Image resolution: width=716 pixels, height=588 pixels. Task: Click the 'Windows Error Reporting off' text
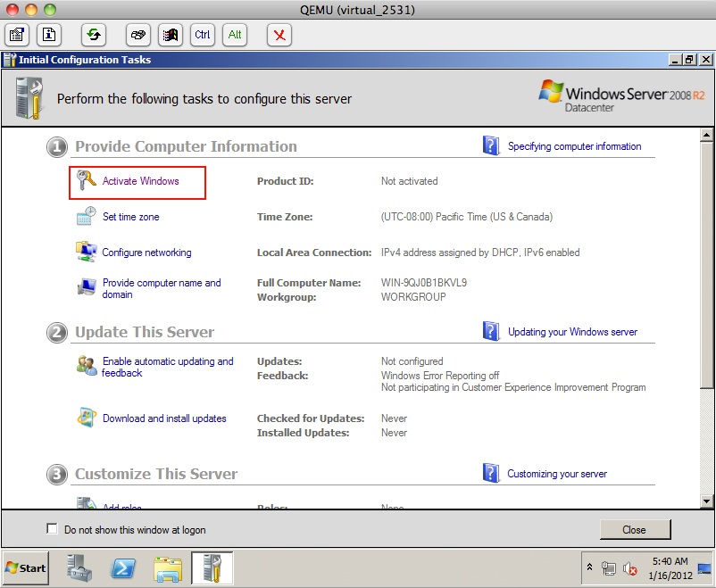click(440, 376)
